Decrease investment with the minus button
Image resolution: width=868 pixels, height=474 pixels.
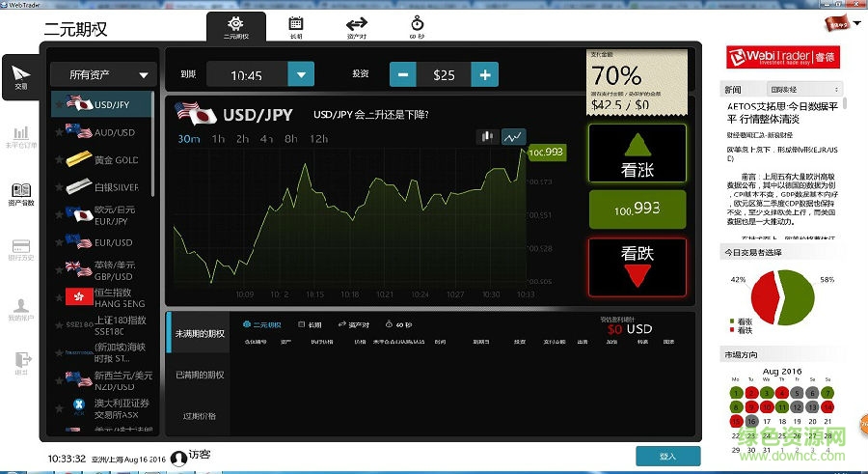point(403,74)
